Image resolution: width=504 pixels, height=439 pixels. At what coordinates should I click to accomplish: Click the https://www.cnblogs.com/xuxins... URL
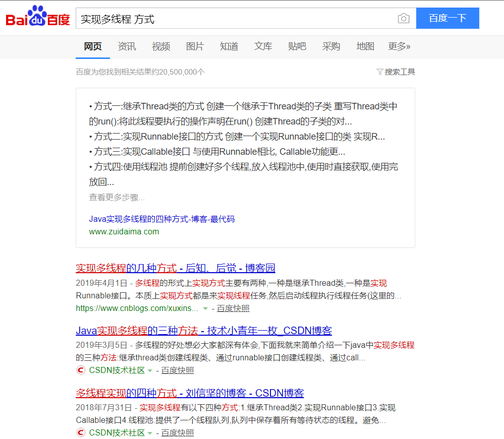(x=137, y=308)
